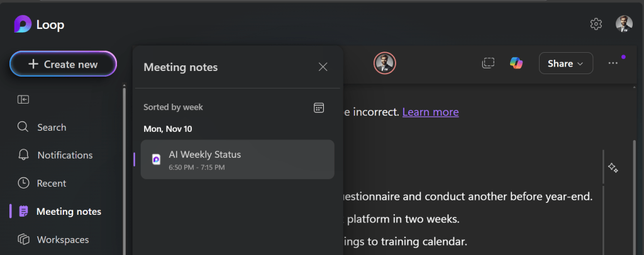Close the Meeting notes panel
644x255 pixels.
tap(323, 67)
